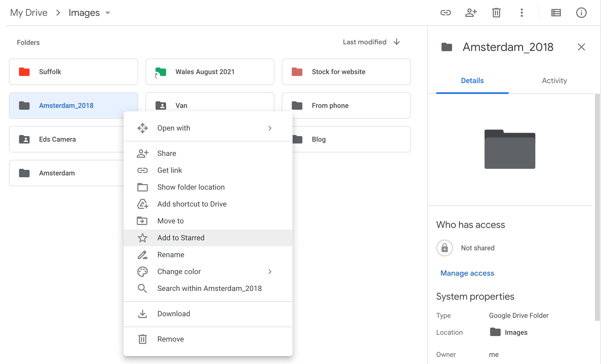Click Download from context menu

click(x=173, y=313)
